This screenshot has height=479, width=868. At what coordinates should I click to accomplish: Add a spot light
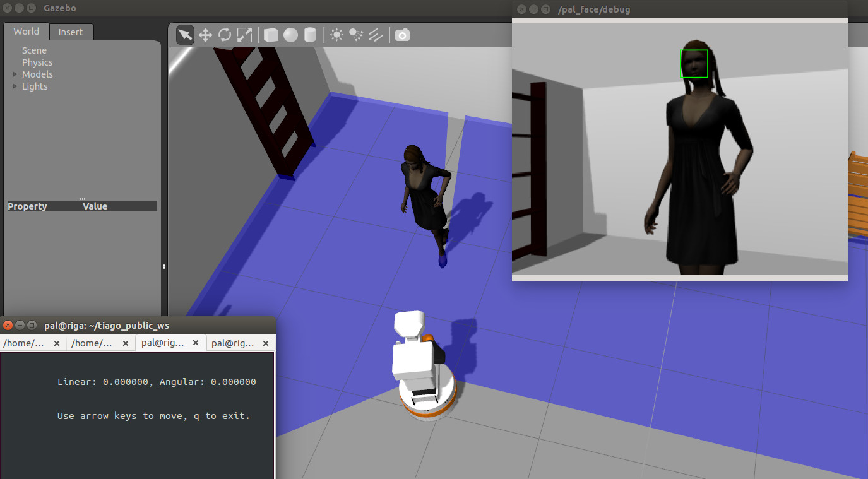pos(356,35)
